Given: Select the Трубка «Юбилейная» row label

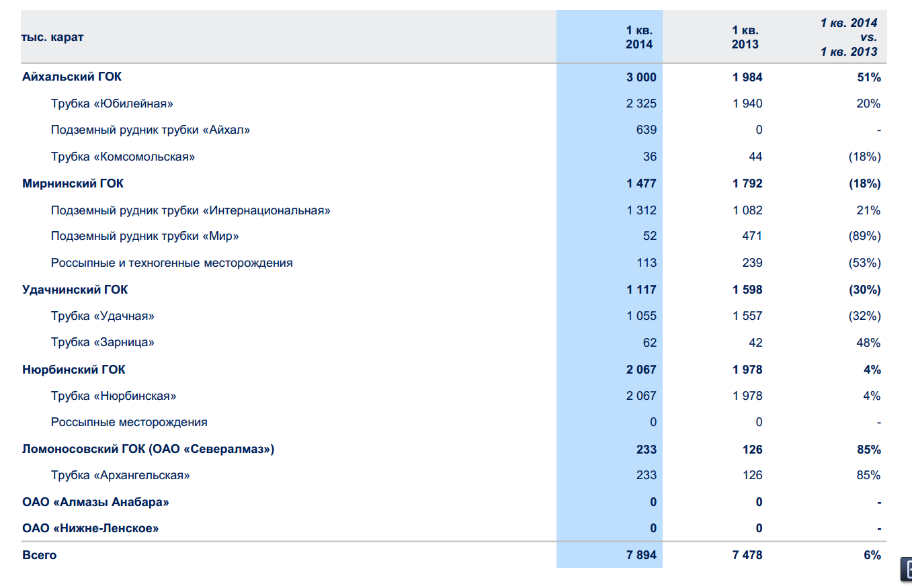Looking at the screenshot, I should click(112, 103).
